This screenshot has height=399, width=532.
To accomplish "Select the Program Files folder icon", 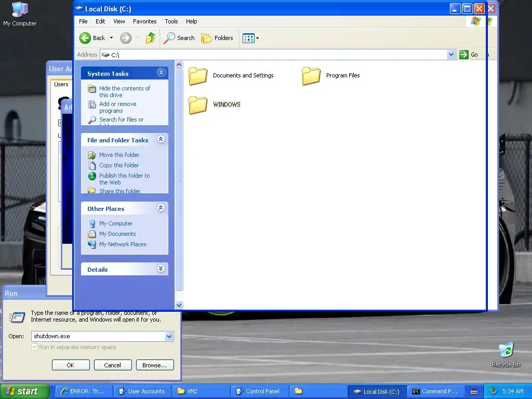I will pos(311,76).
